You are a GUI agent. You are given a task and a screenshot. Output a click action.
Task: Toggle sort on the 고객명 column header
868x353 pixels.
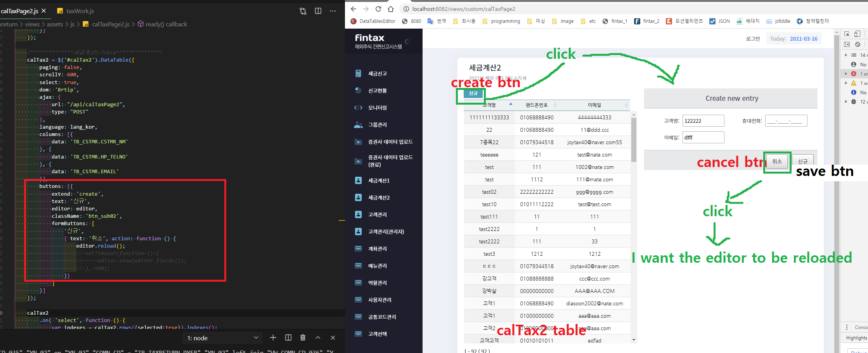[489, 105]
